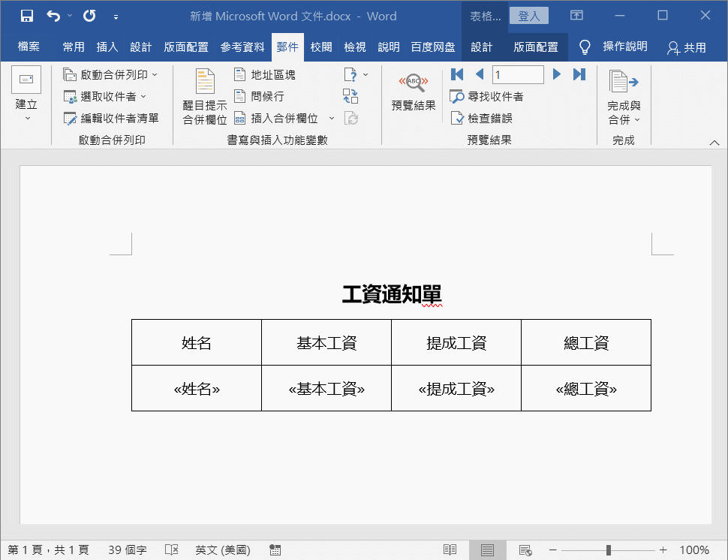Open the 檢視 tab
The image size is (728, 560).
[355, 47]
